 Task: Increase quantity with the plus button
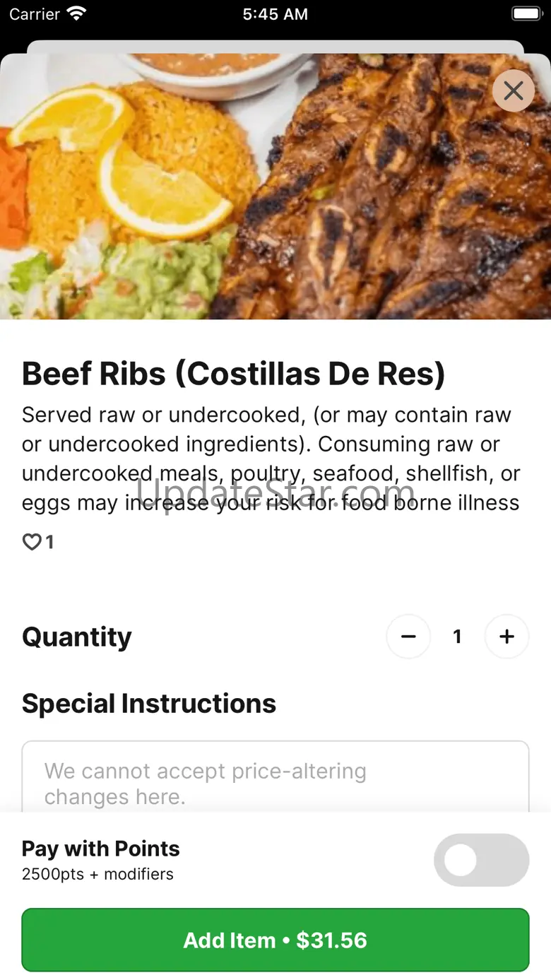pyautogui.click(x=506, y=637)
